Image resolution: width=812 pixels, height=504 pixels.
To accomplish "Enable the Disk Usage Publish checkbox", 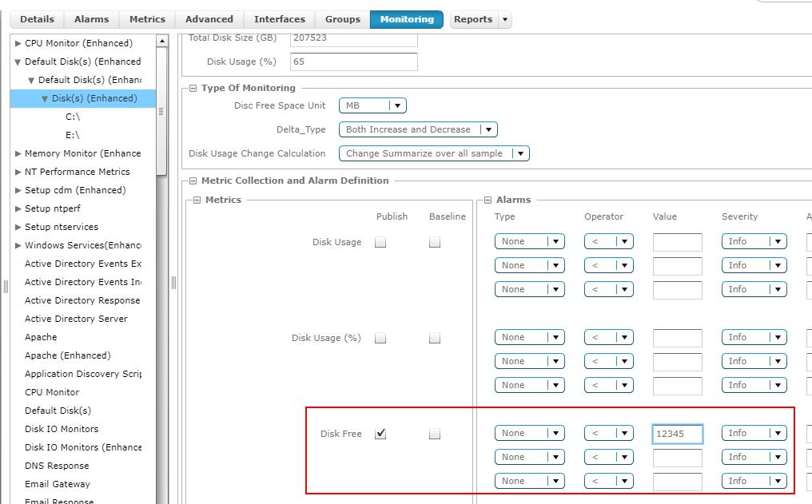I will pyautogui.click(x=380, y=242).
